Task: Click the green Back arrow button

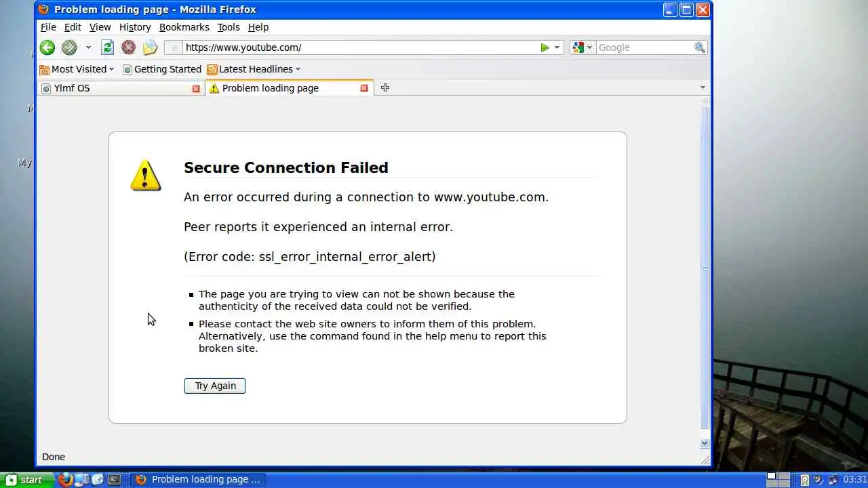Action: tap(47, 47)
